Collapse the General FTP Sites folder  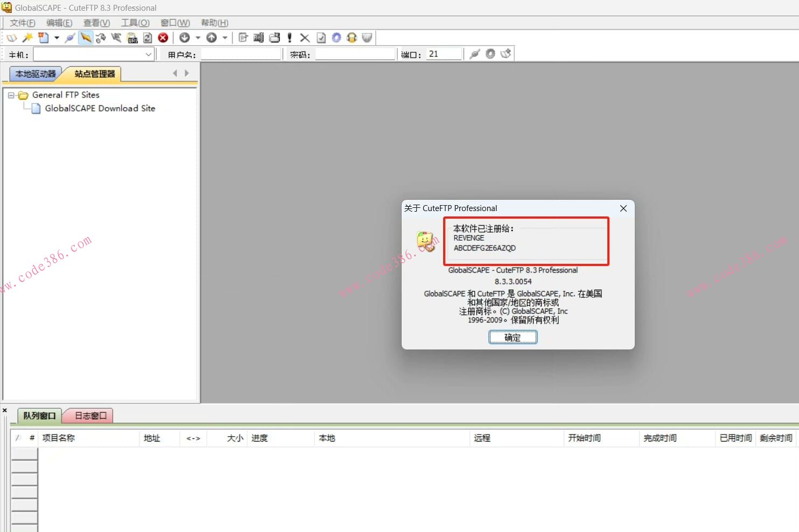pos(11,95)
